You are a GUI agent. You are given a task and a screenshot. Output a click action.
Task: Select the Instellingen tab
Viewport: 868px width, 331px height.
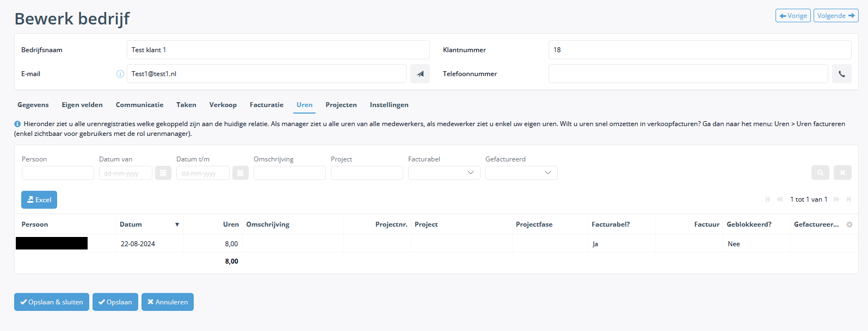coord(389,105)
